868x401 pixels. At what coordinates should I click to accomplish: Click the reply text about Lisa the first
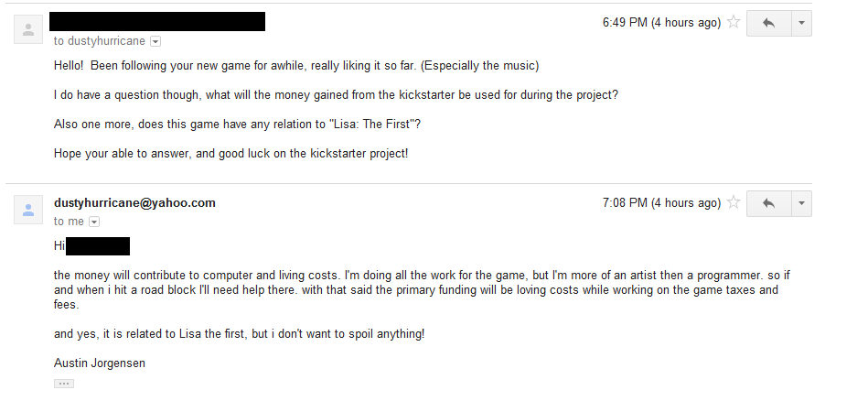tap(239, 334)
